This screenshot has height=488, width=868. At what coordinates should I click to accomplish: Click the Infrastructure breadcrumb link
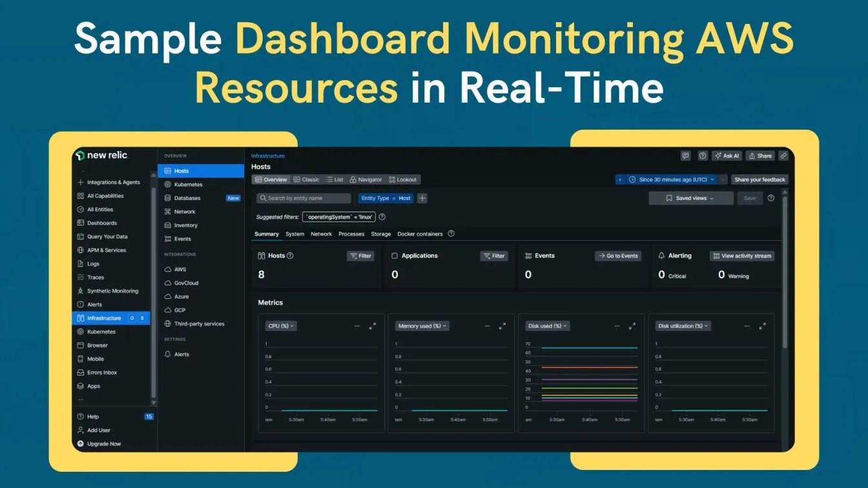point(268,156)
